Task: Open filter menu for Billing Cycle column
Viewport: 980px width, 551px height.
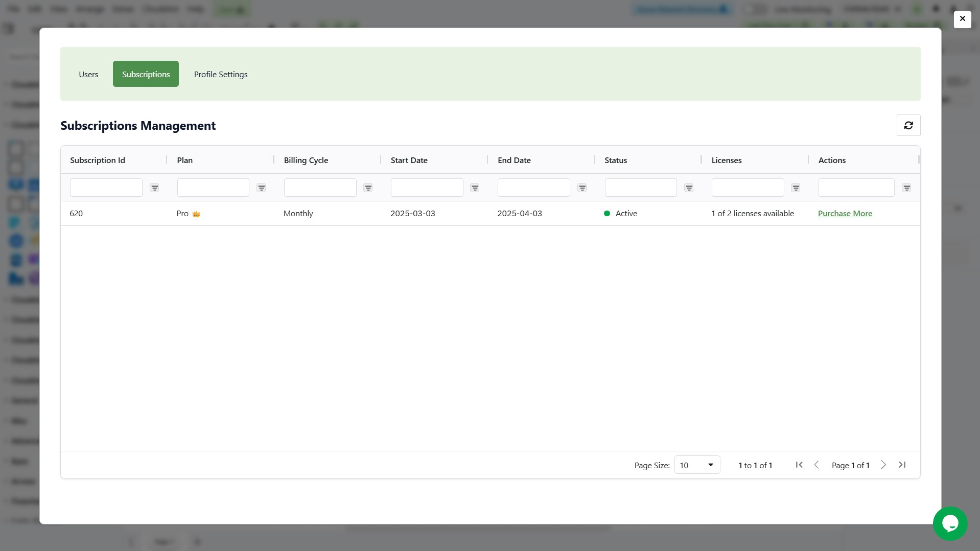Action: click(368, 188)
